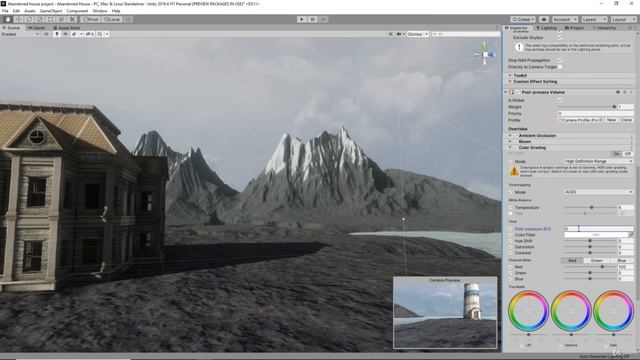Screen dimensions: 640x360
Task: Click the Color Filter HDR swatch
Action: click(x=596, y=235)
